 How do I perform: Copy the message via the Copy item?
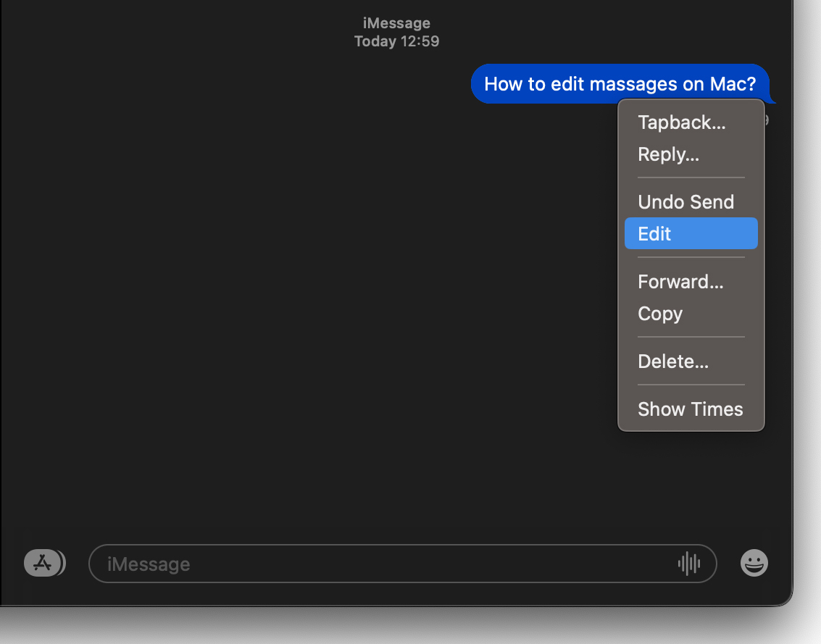pyautogui.click(x=660, y=314)
